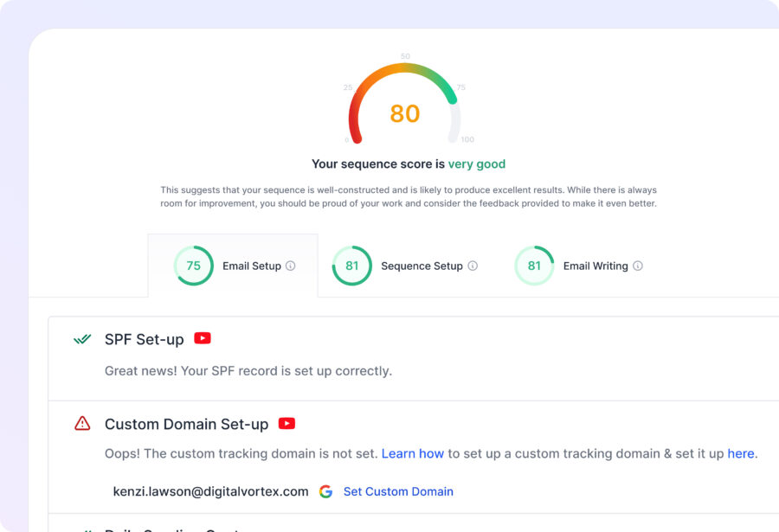Select the kenzi.lawson@digitalvortex.com email address
The width and height of the screenshot is (779, 532).
210,491
